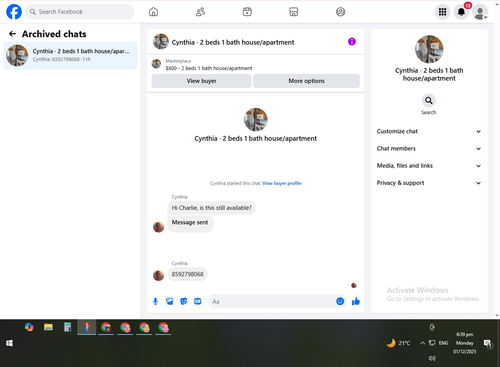Click the "Message sent" bubble
500x367 pixels.
click(190, 223)
